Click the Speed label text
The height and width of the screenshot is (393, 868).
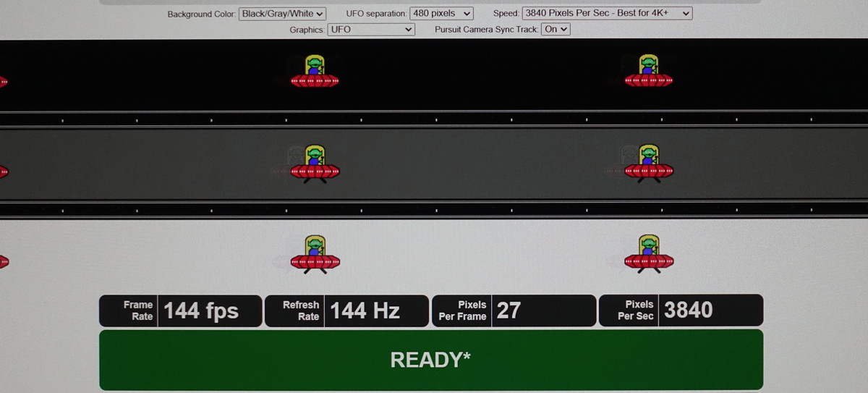tap(506, 14)
